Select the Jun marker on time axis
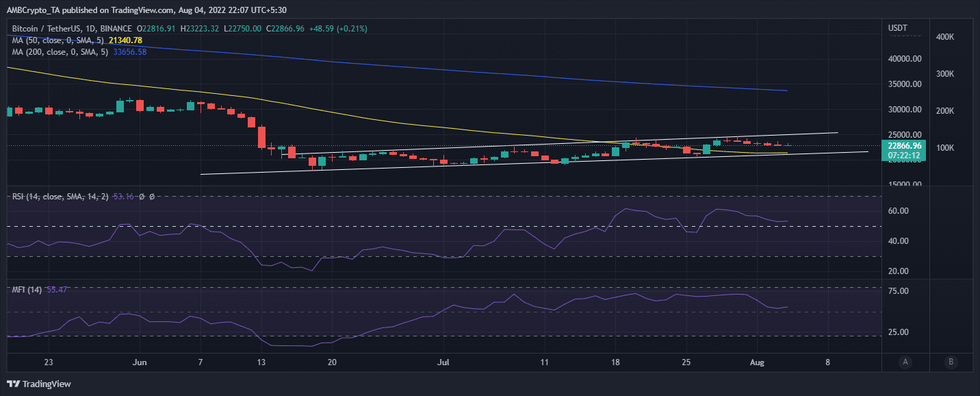The height and width of the screenshot is (396, 980). point(140,361)
